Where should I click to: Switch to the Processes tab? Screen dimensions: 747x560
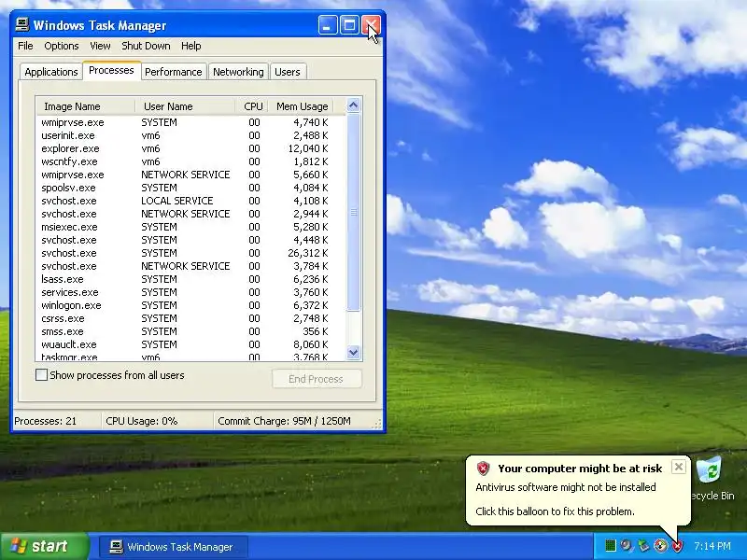point(111,71)
